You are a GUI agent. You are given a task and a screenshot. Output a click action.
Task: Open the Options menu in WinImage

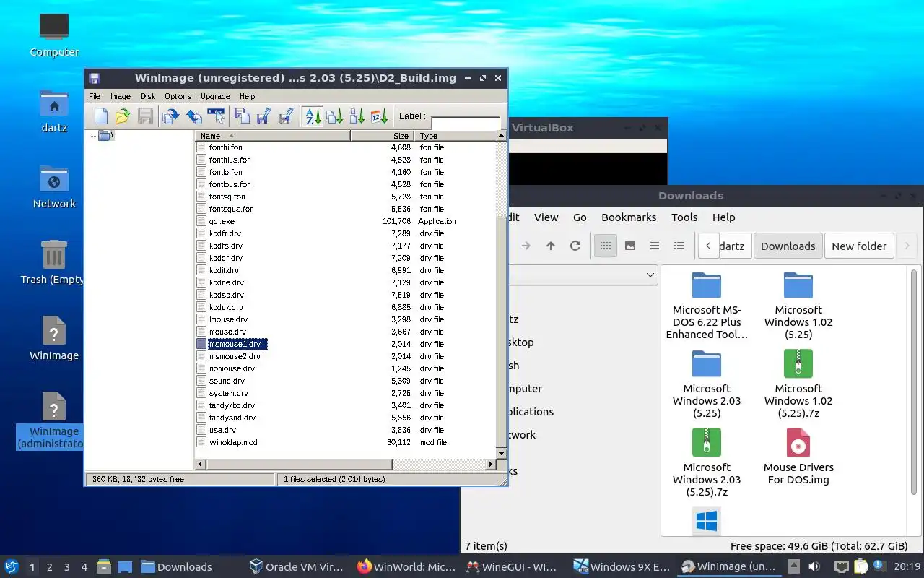coord(178,96)
